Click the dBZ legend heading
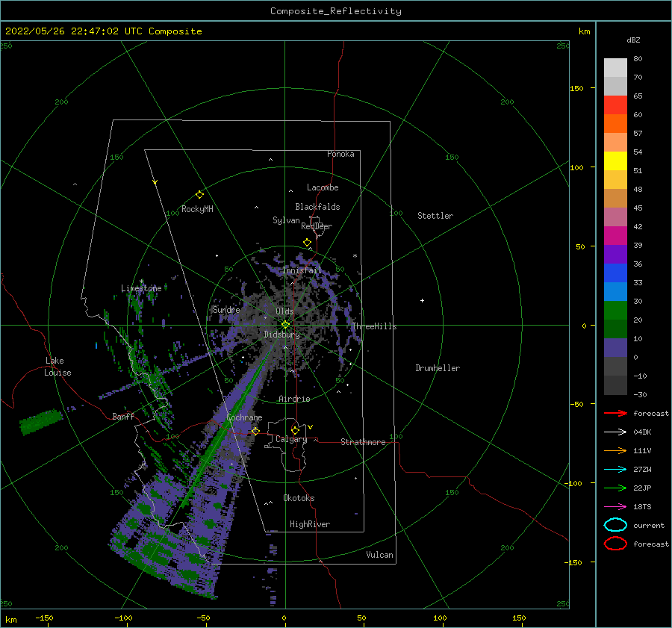 [633, 40]
